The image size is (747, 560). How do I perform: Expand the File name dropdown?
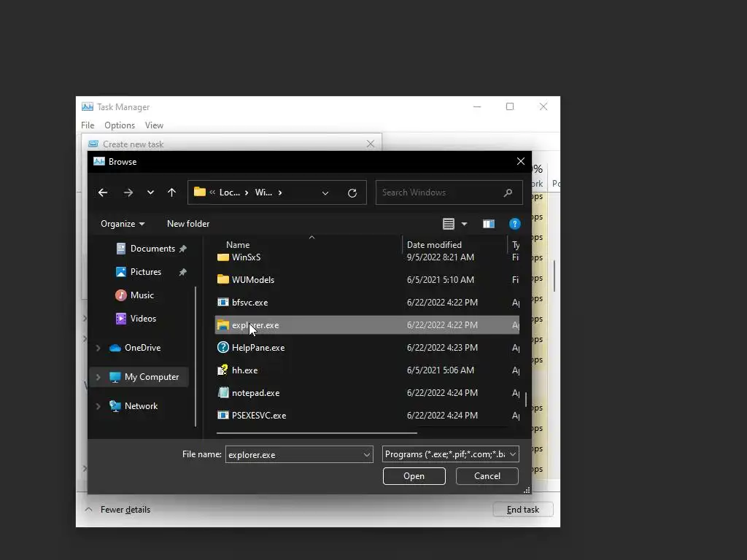click(367, 454)
